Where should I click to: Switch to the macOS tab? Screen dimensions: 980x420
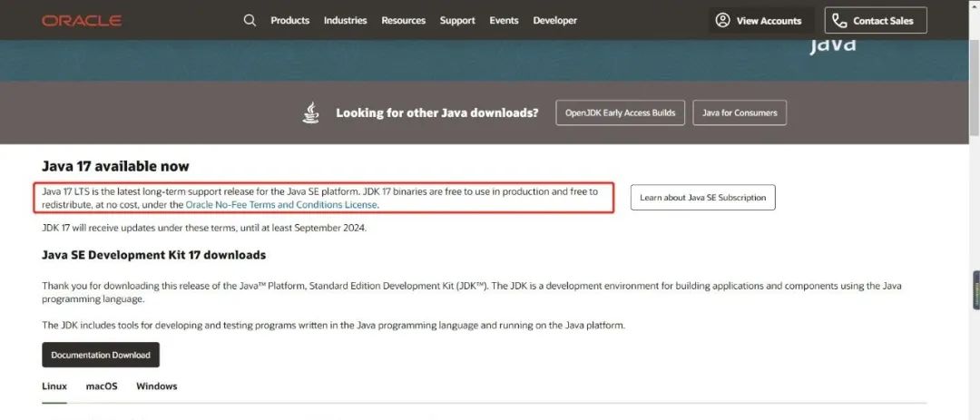pos(102,386)
